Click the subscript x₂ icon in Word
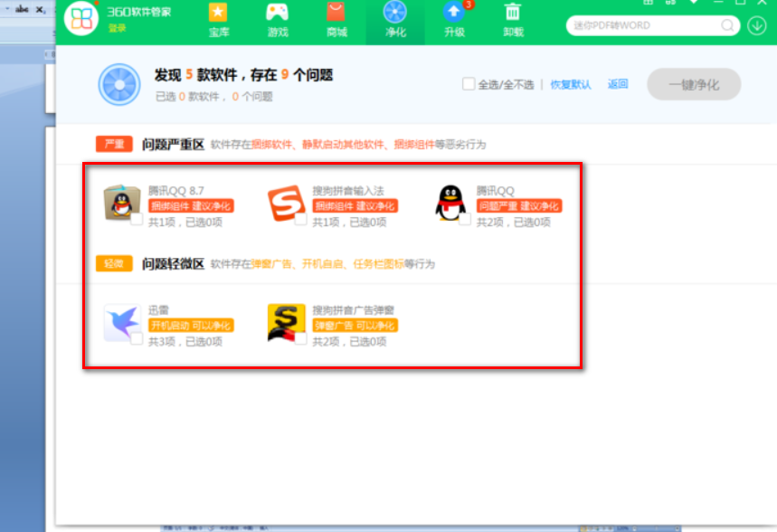 (40, 9)
